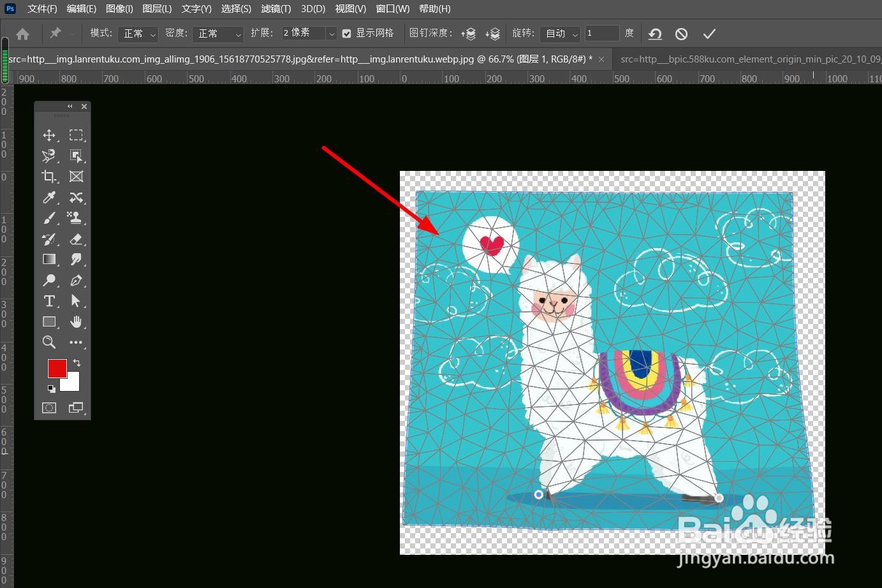
Task: Select the blue-highlighted pin at left foot
Action: (539, 494)
